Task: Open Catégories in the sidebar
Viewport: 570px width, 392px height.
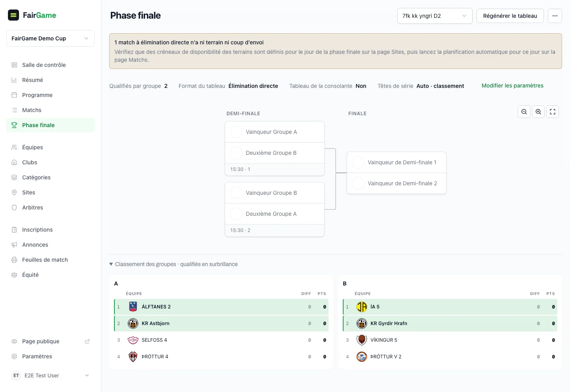Action: pos(50,177)
